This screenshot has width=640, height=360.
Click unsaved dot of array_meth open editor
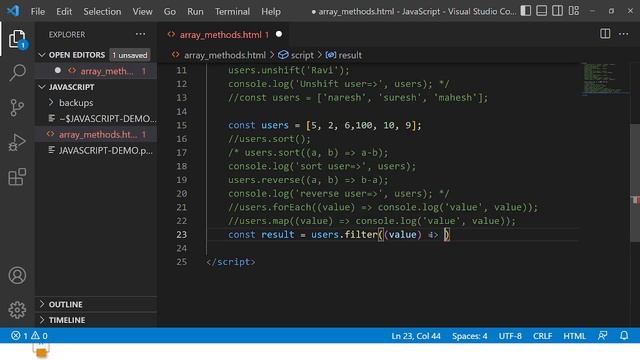tap(58, 71)
